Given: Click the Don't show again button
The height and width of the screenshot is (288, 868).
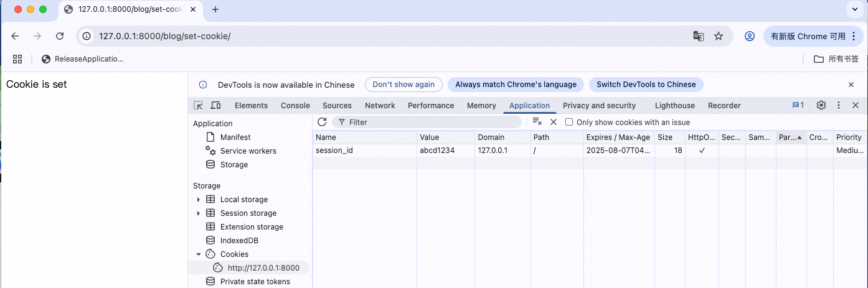Looking at the screenshot, I should [x=403, y=85].
